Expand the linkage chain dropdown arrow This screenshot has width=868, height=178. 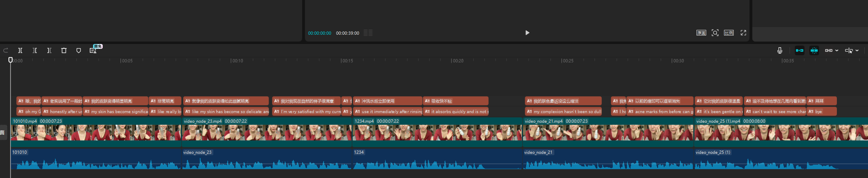(x=836, y=51)
